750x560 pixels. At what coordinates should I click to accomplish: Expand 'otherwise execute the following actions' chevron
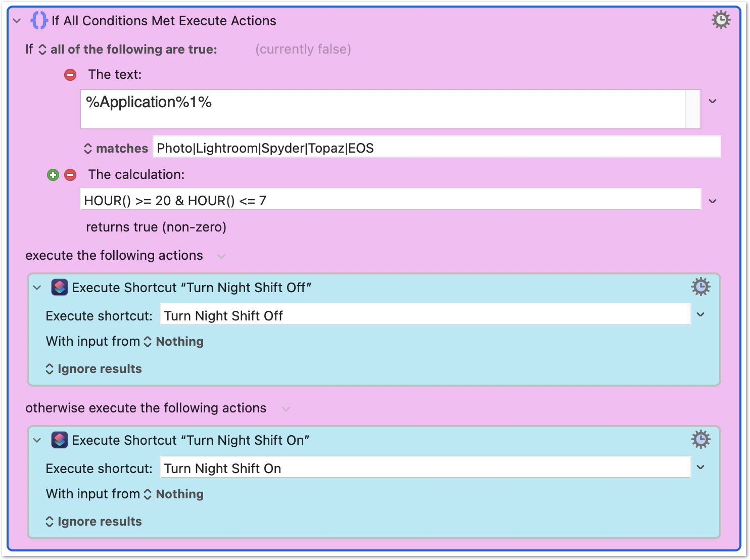[x=286, y=409]
